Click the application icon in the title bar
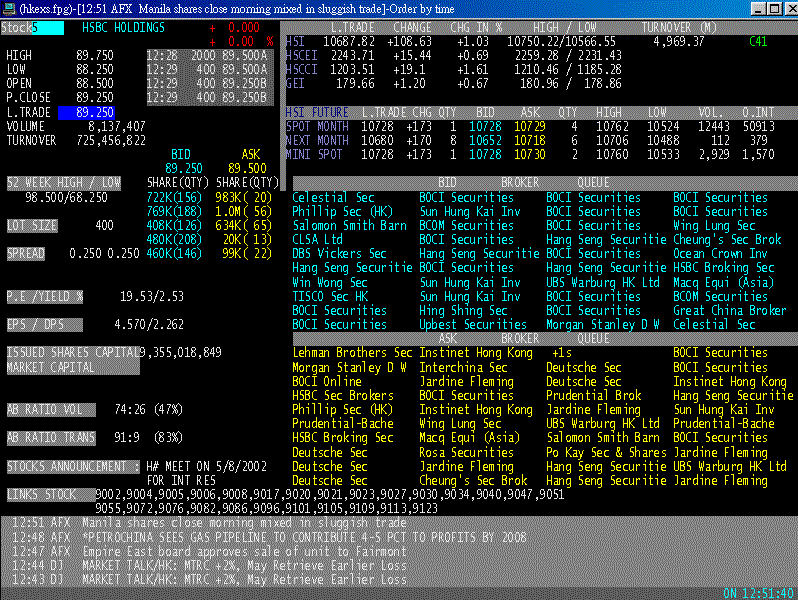Screen dimensions: 798x600 (x=9, y=8)
